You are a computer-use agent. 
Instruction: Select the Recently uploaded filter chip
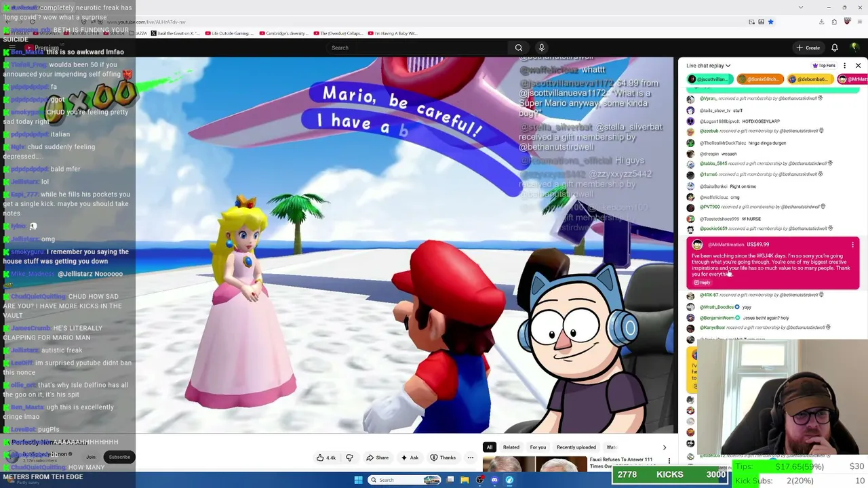pyautogui.click(x=576, y=447)
